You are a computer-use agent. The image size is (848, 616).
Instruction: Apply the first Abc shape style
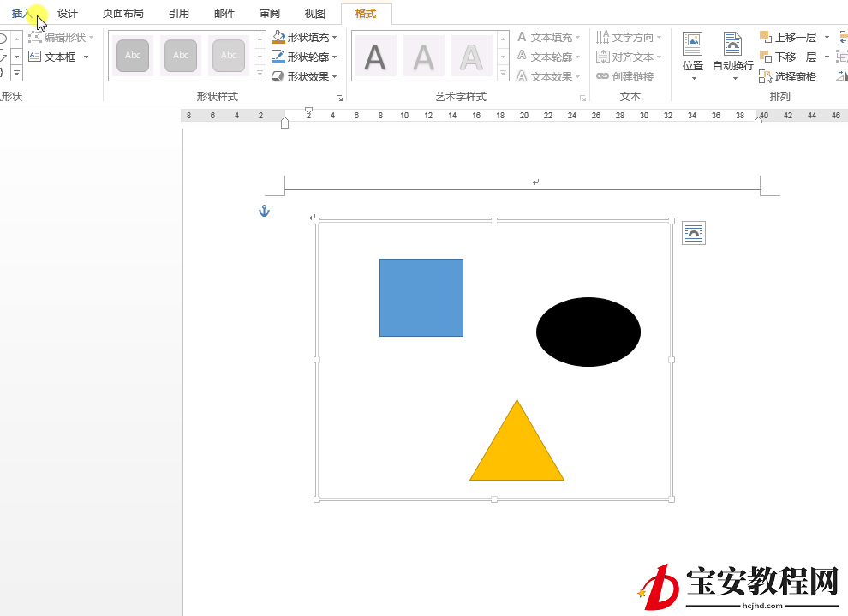(133, 55)
